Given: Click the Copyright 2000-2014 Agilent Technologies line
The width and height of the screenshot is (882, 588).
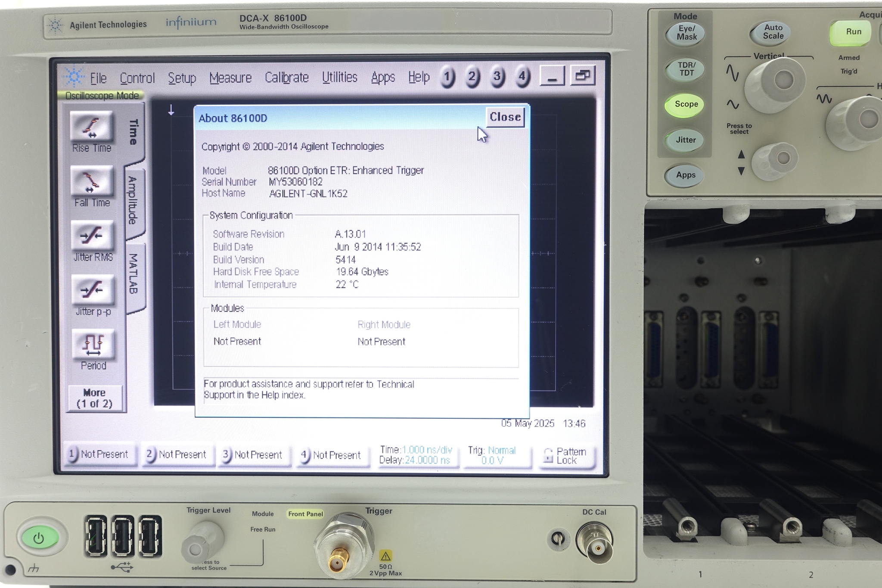Looking at the screenshot, I should 293,146.
